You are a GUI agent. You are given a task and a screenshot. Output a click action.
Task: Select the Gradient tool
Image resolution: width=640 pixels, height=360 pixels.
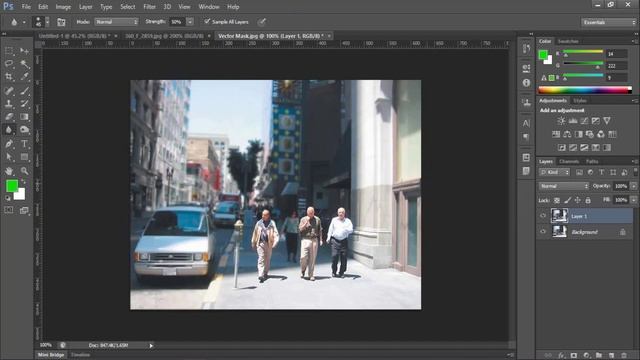pos(24,117)
